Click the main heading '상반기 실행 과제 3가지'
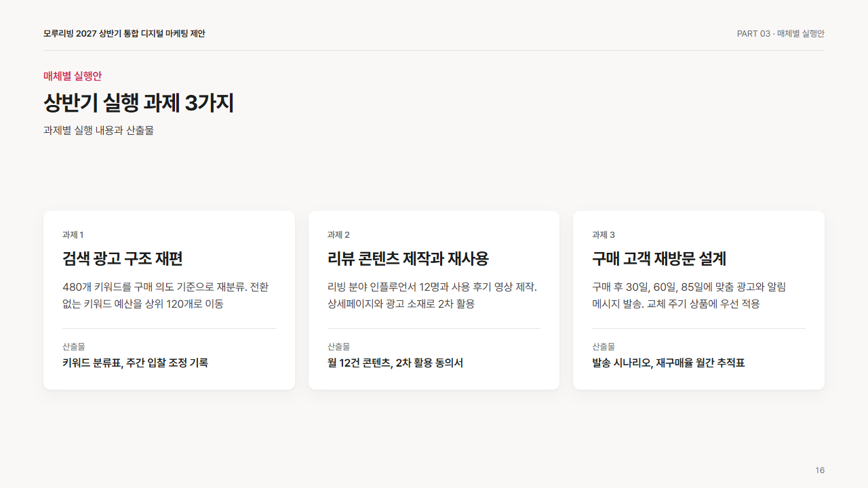The height and width of the screenshot is (488, 868). [x=138, y=103]
